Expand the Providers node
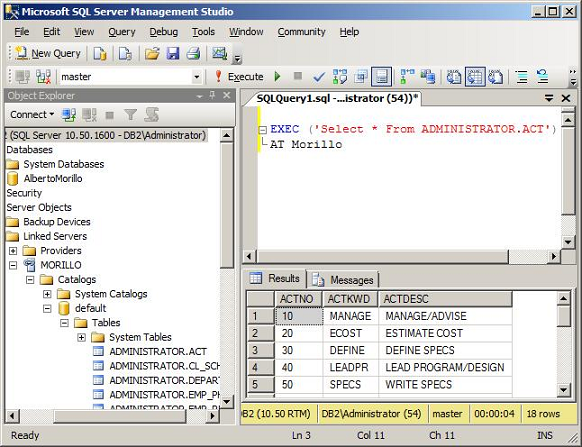Image resolution: width=582 pixels, height=447 pixels. (13, 251)
